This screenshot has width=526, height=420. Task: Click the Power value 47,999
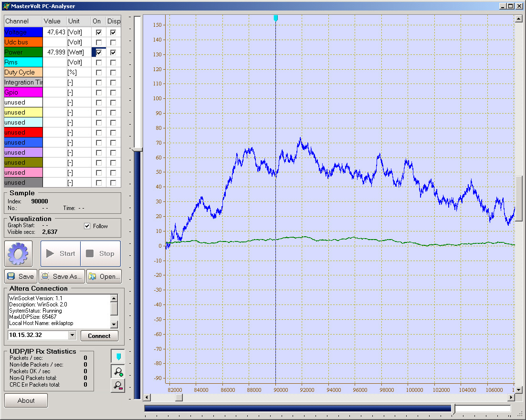[56, 52]
